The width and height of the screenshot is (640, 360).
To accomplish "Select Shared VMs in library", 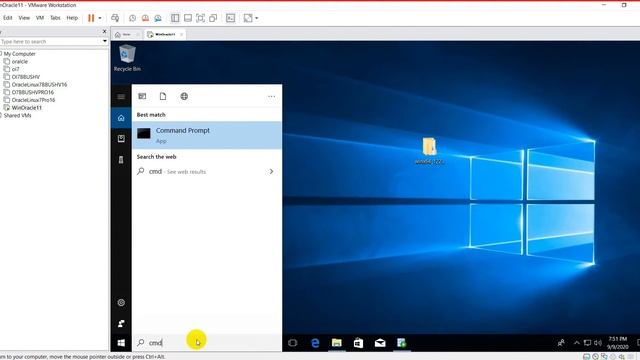I will [18, 116].
